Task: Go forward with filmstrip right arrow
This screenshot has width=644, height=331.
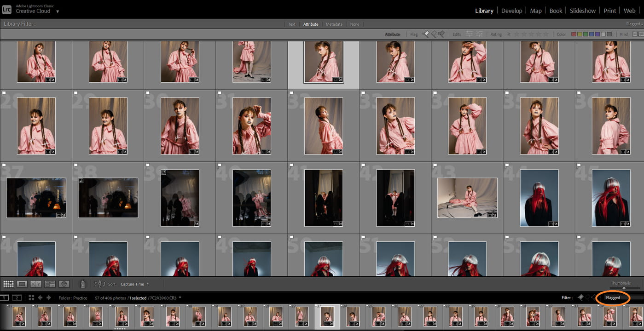Action: [x=49, y=298]
